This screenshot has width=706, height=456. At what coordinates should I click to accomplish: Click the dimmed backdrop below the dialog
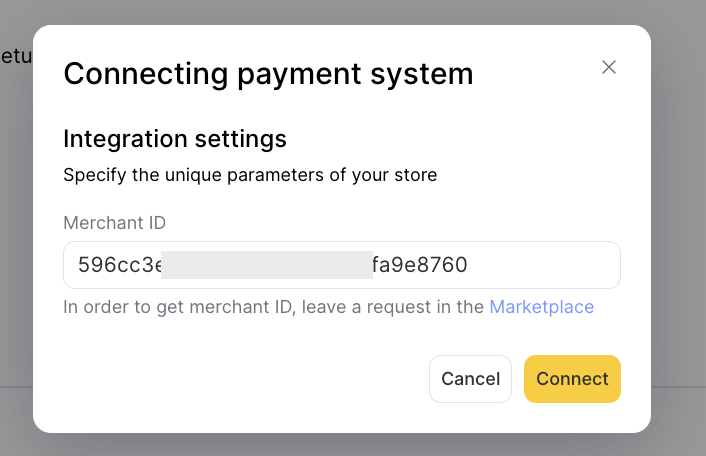tap(342, 445)
